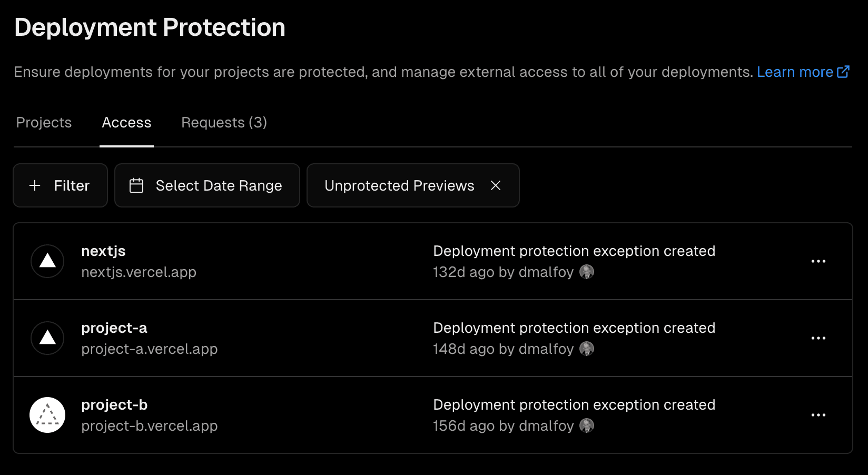Click dmalfoy's avatar on the project-a row
Viewport: 868px width, 475px height.
[x=588, y=349]
